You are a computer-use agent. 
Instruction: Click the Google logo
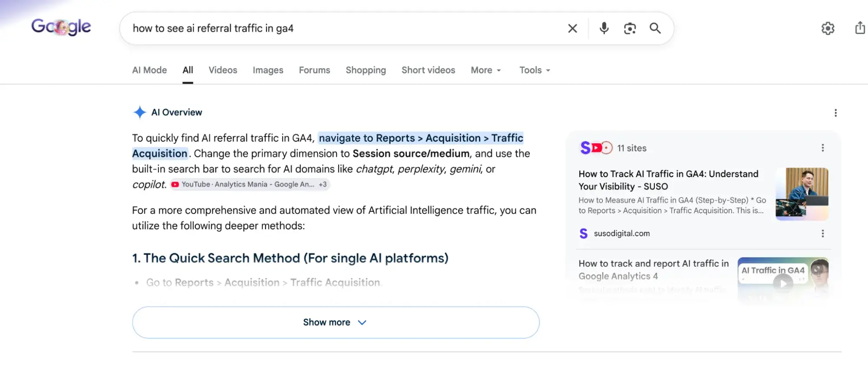[61, 27]
